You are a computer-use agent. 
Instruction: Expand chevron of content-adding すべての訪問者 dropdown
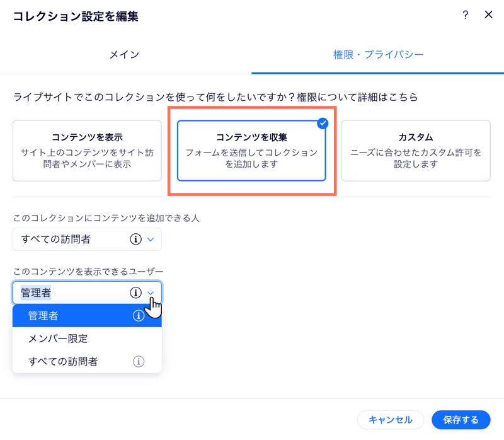point(151,240)
